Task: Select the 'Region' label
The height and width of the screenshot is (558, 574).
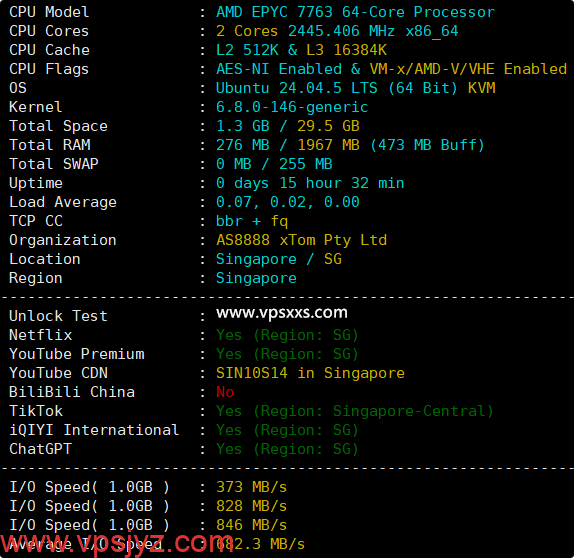Action: 36,278
